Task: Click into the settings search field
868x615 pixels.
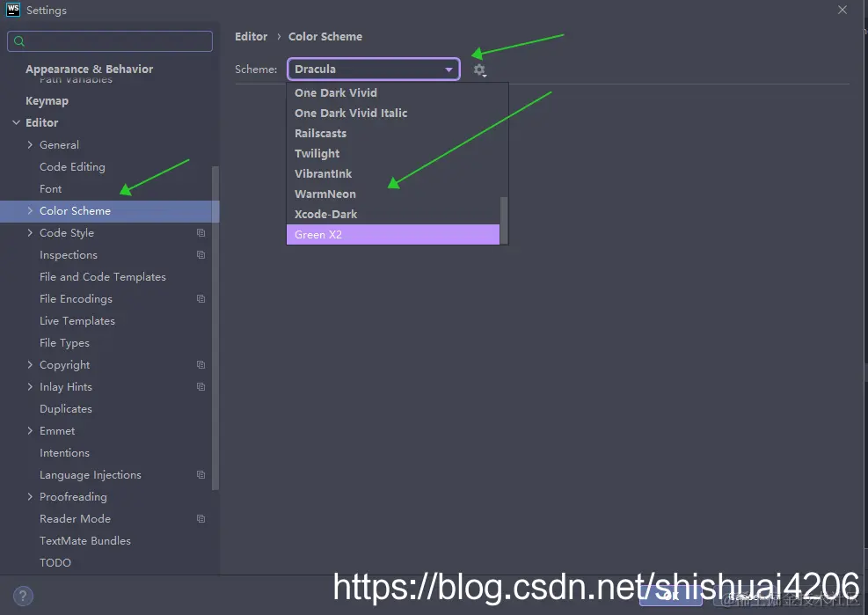Action: [110, 41]
